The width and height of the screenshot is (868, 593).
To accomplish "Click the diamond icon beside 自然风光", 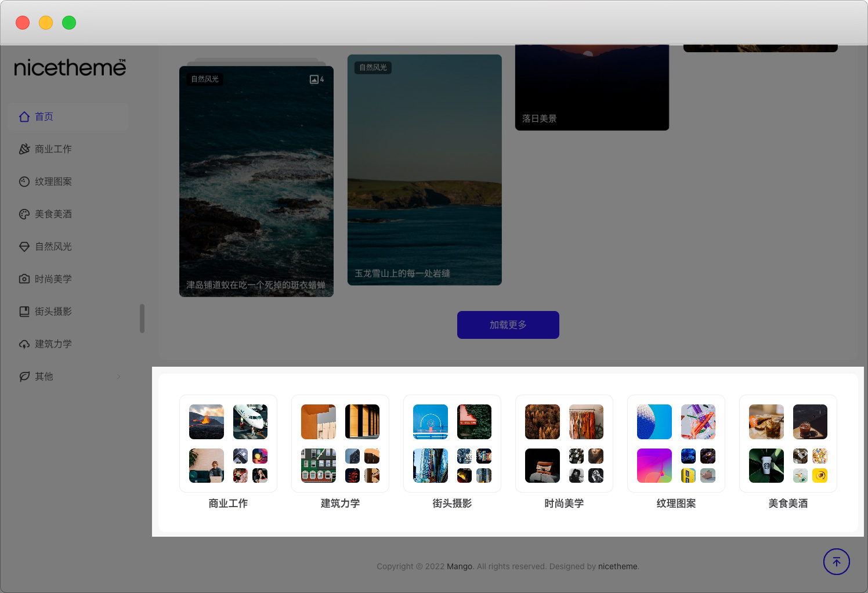I will [x=24, y=247].
